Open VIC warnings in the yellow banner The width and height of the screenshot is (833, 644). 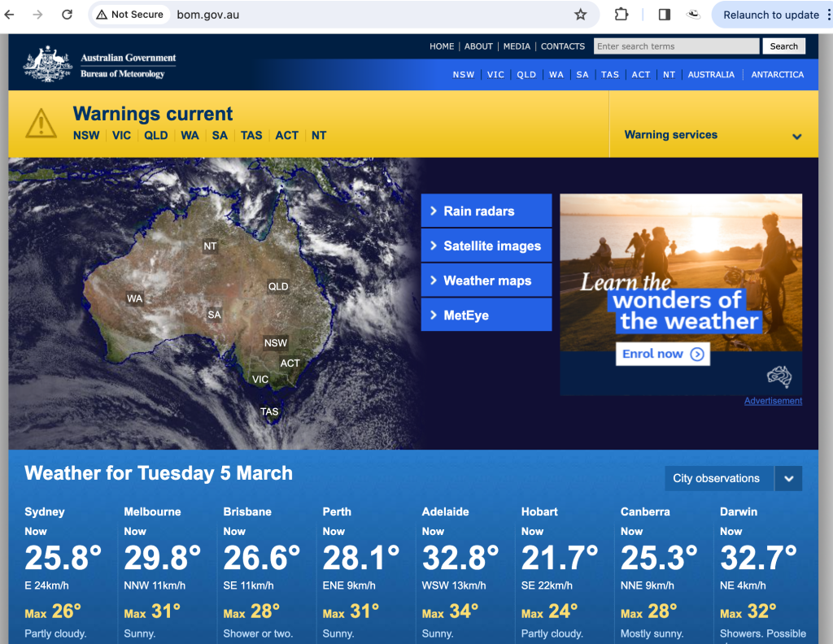point(121,135)
